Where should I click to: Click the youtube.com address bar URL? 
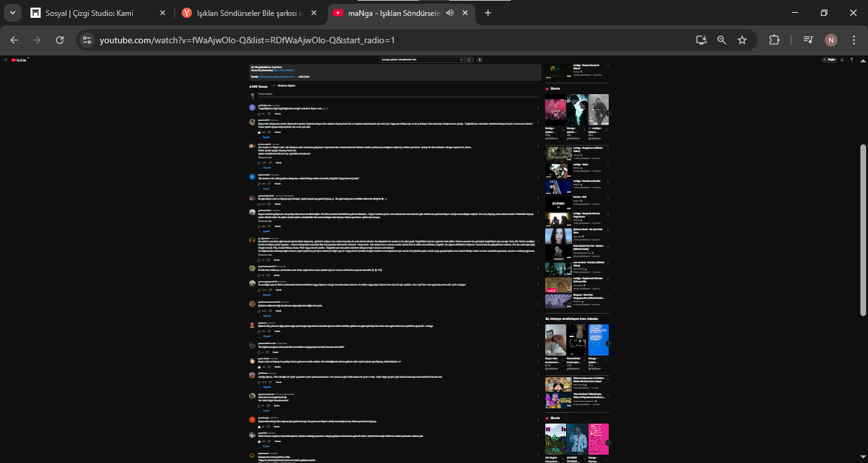247,40
